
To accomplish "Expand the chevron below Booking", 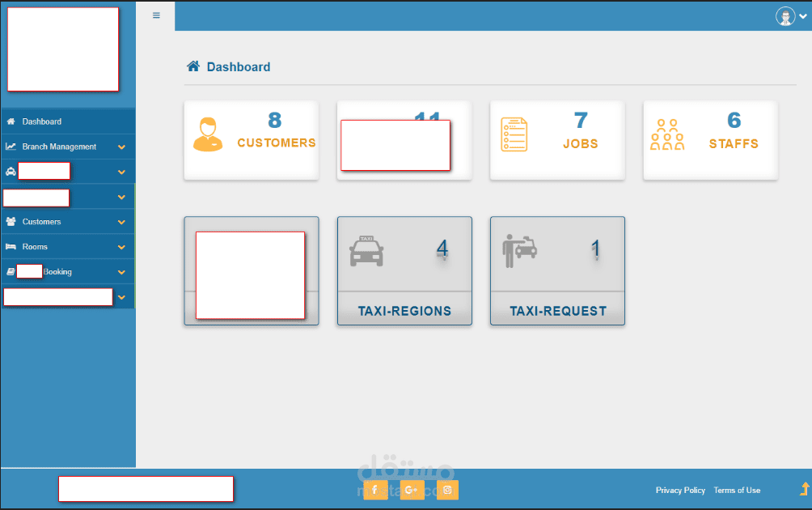I will pyautogui.click(x=121, y=297).
